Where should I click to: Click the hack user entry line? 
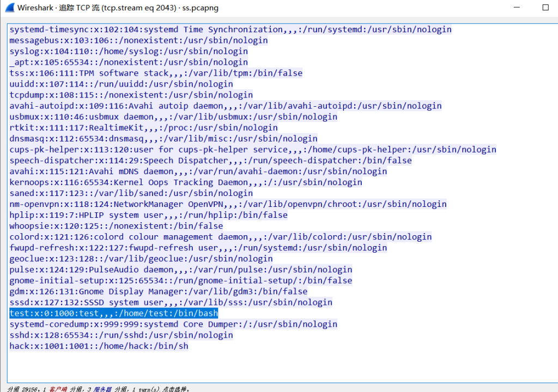click(99, 346)
